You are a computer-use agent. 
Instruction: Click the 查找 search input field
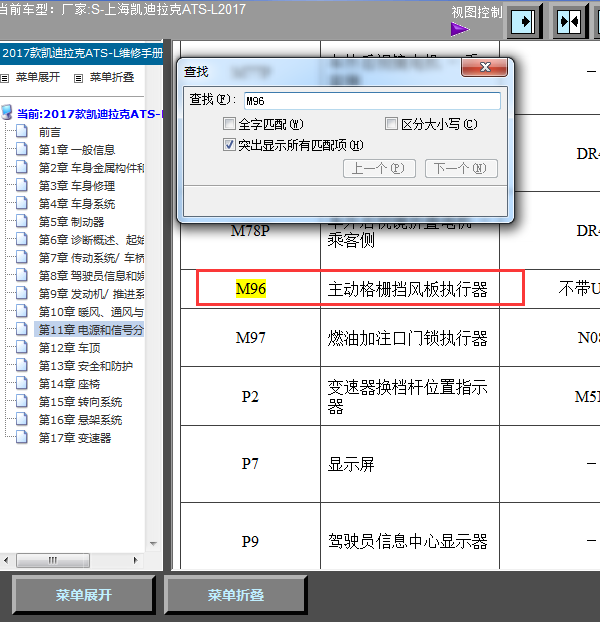372,101
